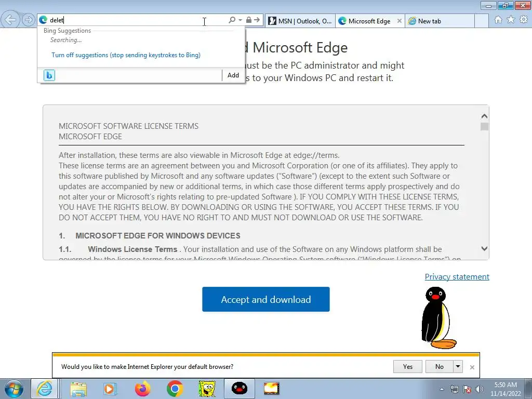
Task: Click the license terms scrollbar thumb
Action: [485, 127]
